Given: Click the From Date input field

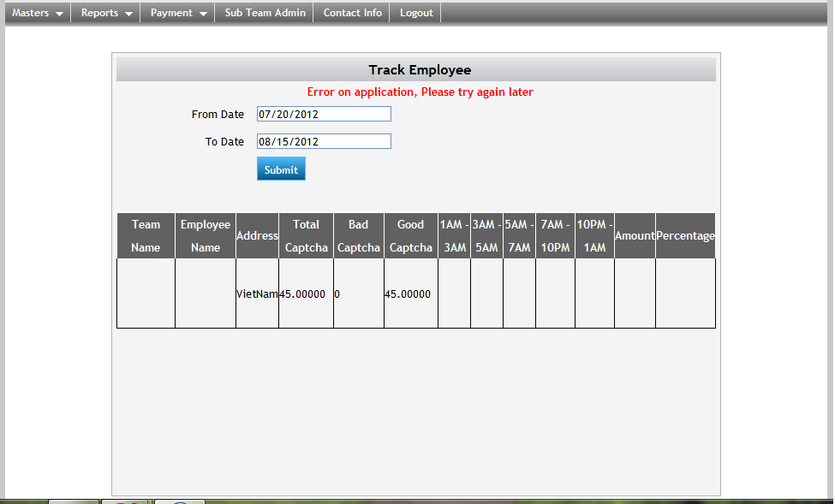Looking at the screenshot, I should tap(324, 114).
